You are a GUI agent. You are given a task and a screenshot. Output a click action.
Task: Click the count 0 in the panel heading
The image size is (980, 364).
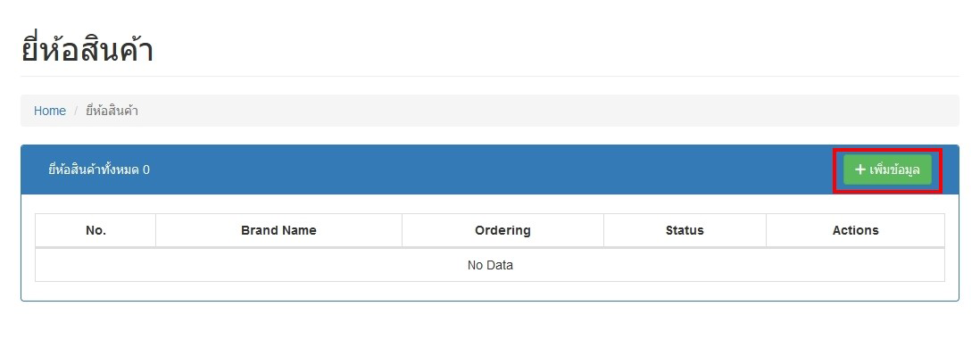[146, 170]
